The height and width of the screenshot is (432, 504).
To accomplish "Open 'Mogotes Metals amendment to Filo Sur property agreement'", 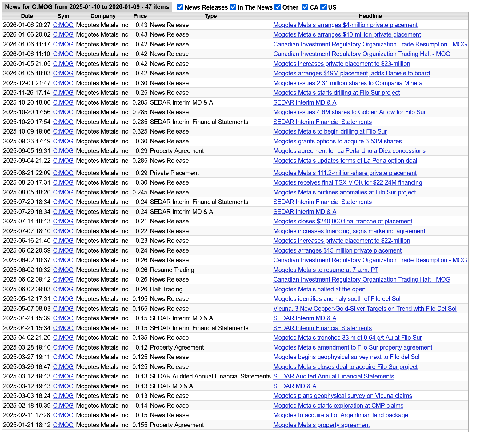I will (x=353, y=347).
